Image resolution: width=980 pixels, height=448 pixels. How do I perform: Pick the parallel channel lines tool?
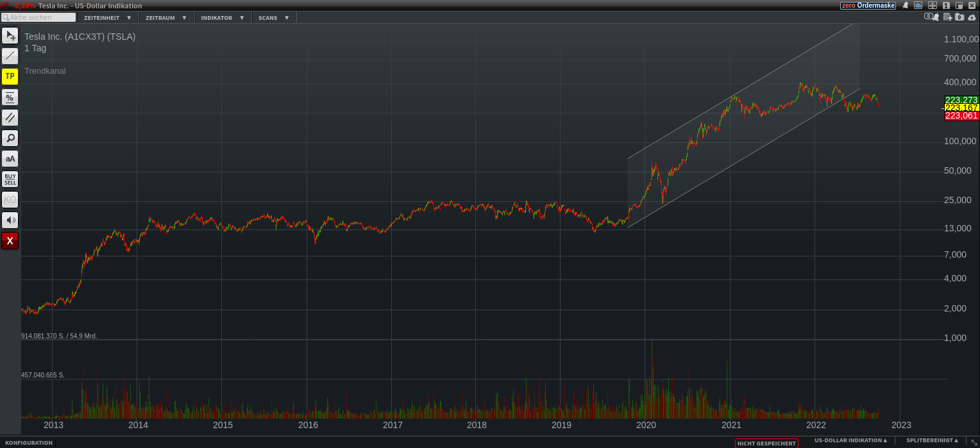point(10,117)
